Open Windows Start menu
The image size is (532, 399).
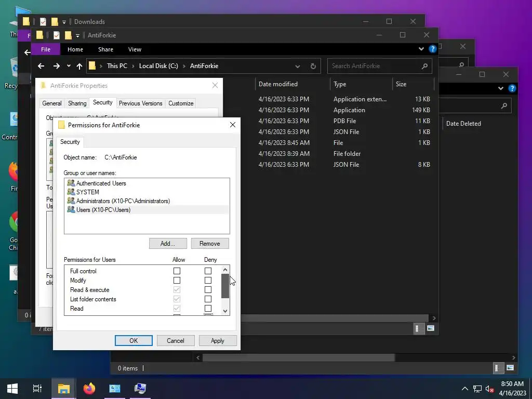coord(12,389)
